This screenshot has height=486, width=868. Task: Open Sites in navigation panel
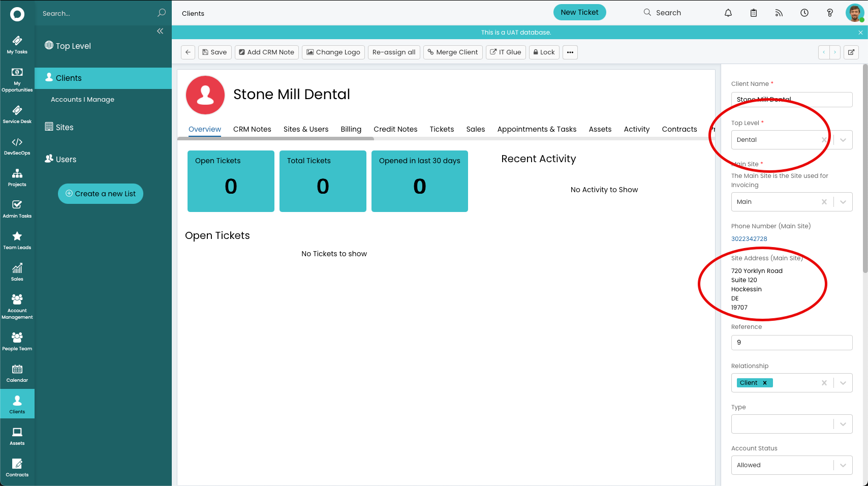tap(59, 127)
